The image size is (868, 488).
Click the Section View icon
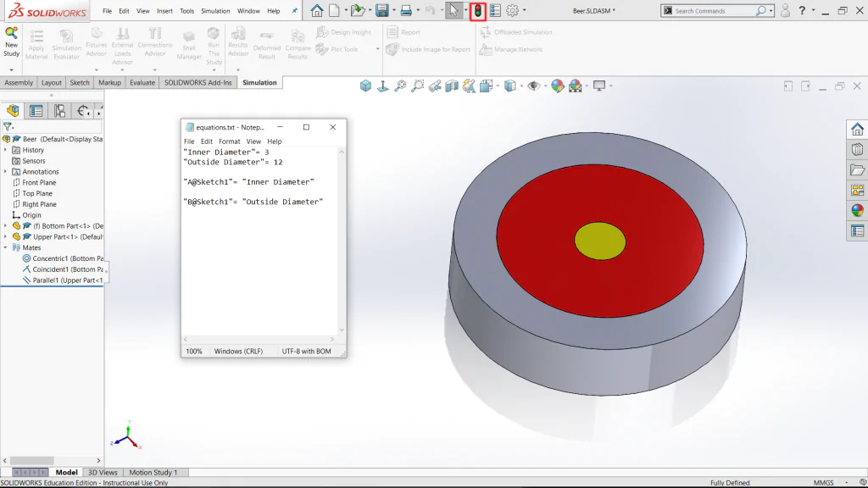pos(452,86)
